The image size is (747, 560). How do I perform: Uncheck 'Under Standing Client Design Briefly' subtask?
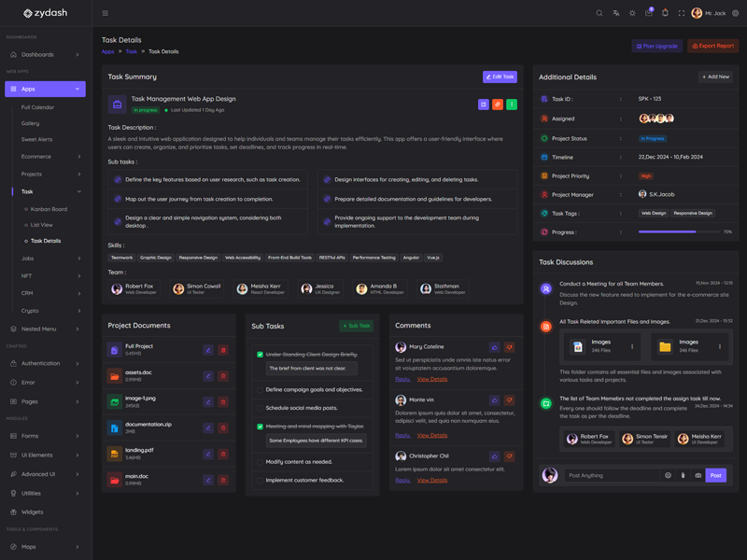pyautogui.click(x=261, y=355)
